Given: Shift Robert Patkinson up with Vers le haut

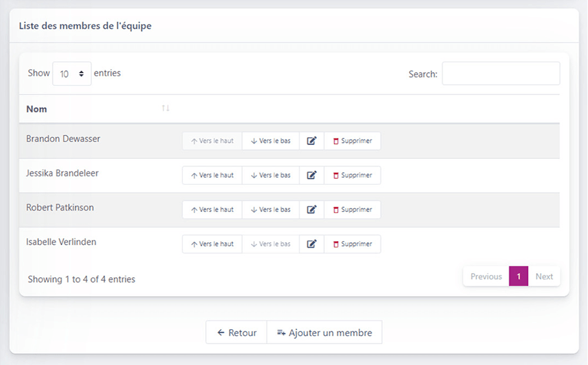Looking at the screenshot, I should [x=212, y=210].
